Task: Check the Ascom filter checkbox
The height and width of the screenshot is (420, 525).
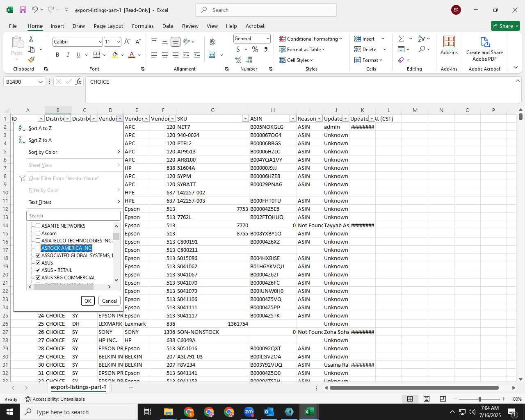Action: coord(38,233)
